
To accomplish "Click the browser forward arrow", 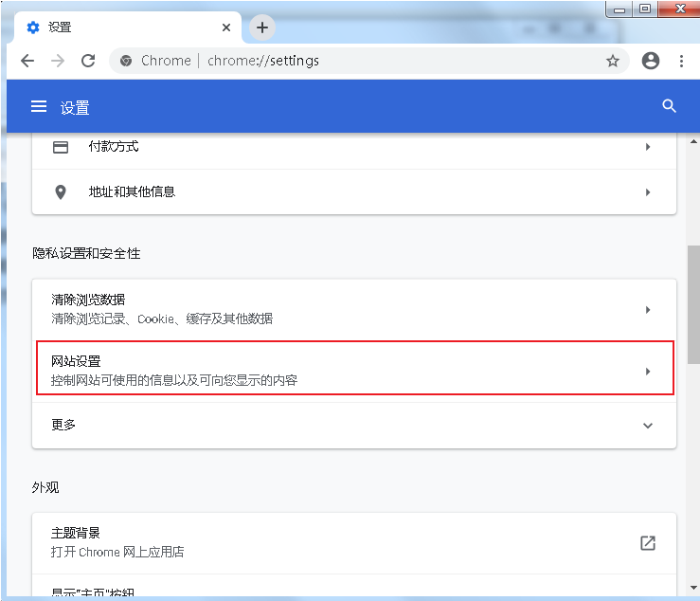I will tap(58, 61).
